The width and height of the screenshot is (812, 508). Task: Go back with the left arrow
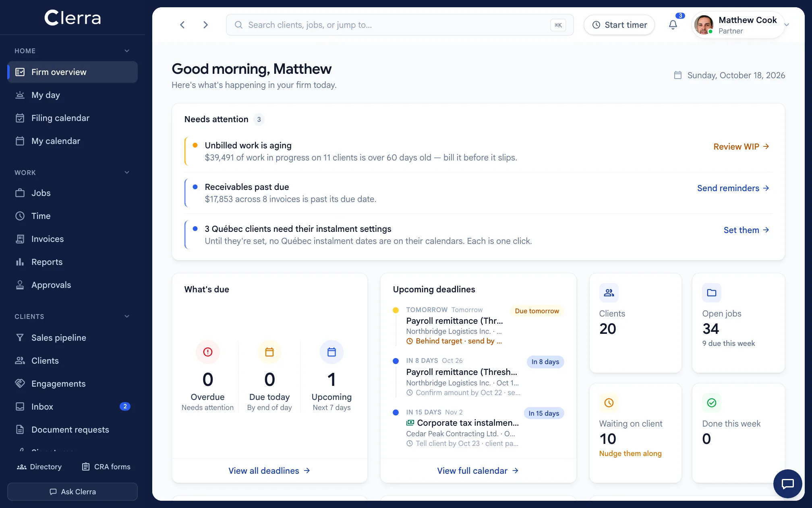click(182, 25)
